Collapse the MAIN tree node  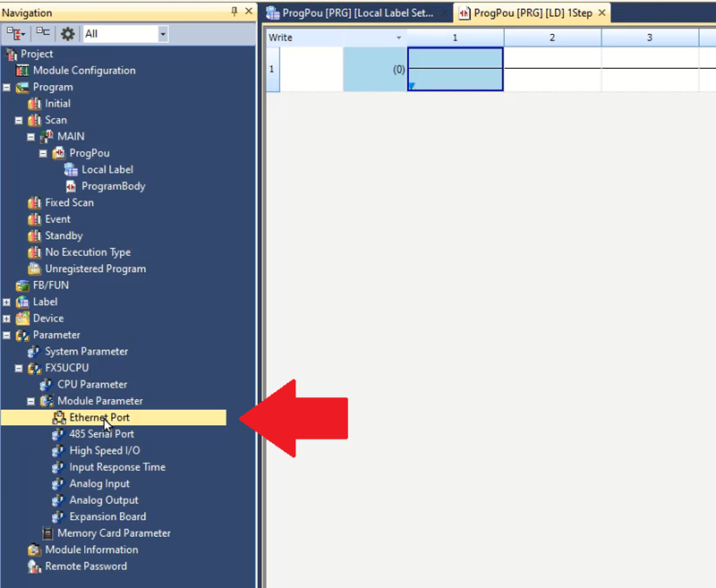(x=30, y=137)
